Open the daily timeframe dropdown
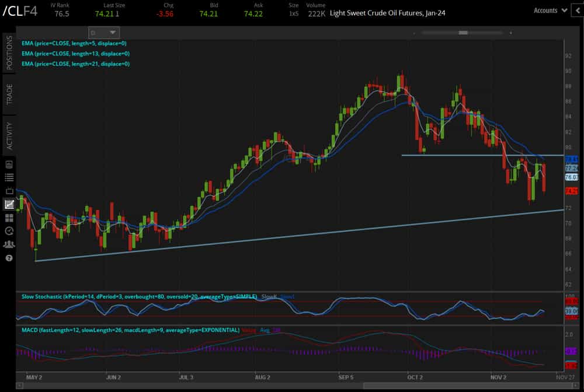This screenshot has width=584, height=392. click(x=103, y=32)
